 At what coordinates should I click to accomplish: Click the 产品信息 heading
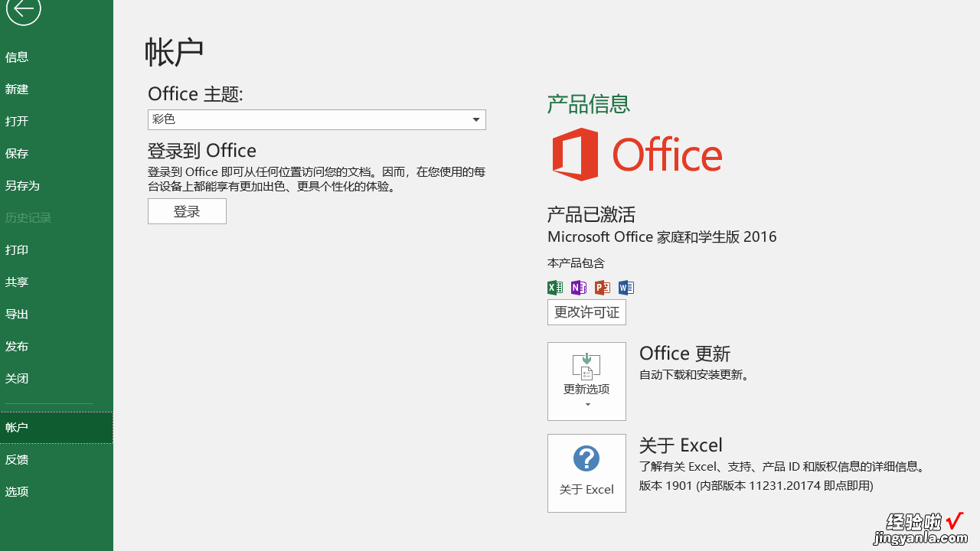(588, 103)
